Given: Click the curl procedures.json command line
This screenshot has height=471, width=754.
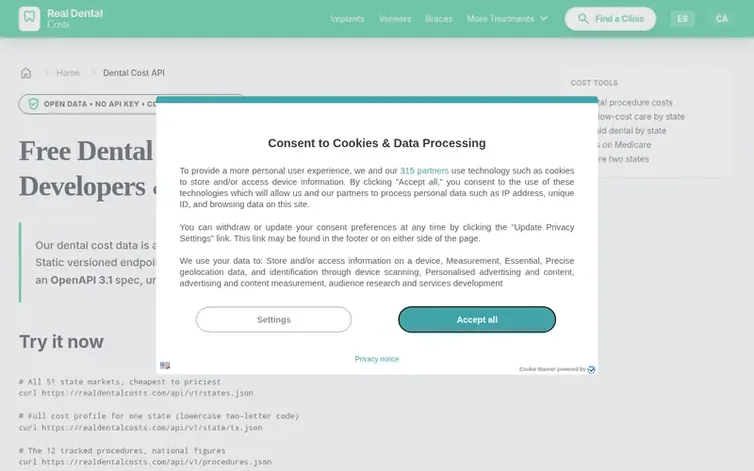Looking at the screenshot, I should pos(145,462).
